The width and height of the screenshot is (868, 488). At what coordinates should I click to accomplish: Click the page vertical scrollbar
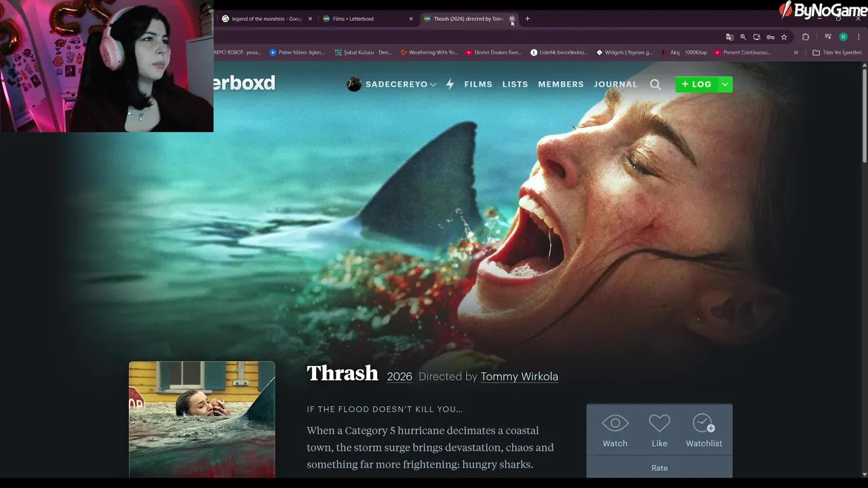tap(865, 115)
